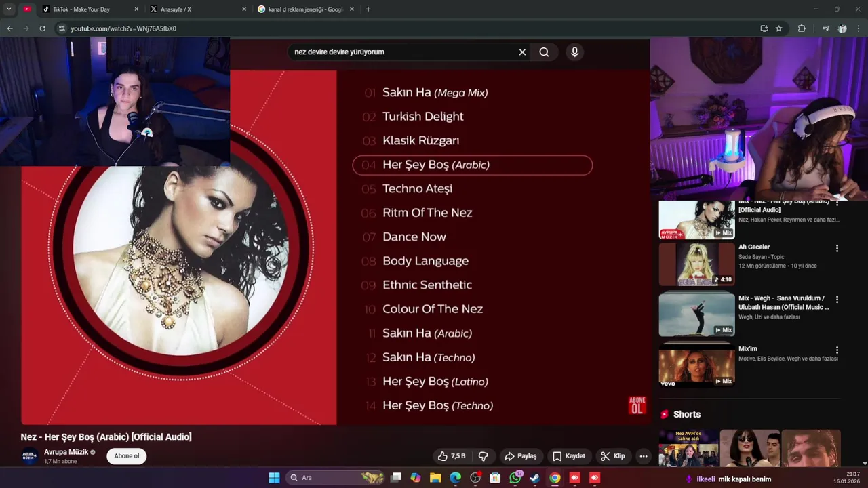This screenshot has width=868, height=488.
Task: Go back in browser history
Action: coord(9,28)
